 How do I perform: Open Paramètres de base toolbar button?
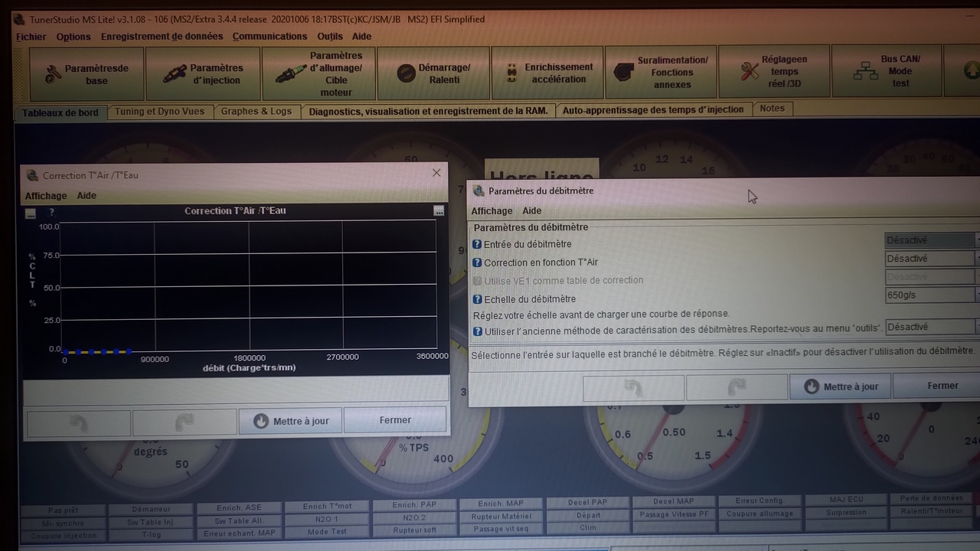click(x=87, y=74)
